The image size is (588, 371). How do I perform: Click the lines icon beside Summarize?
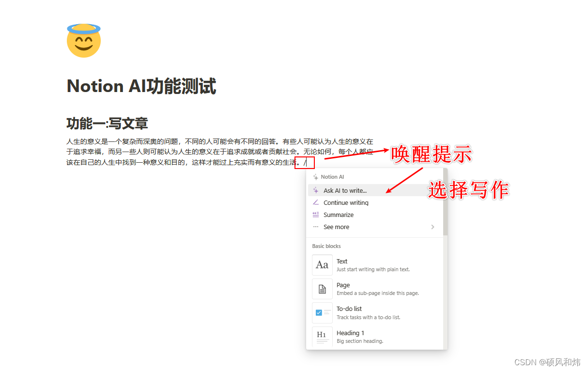point(316,215)
